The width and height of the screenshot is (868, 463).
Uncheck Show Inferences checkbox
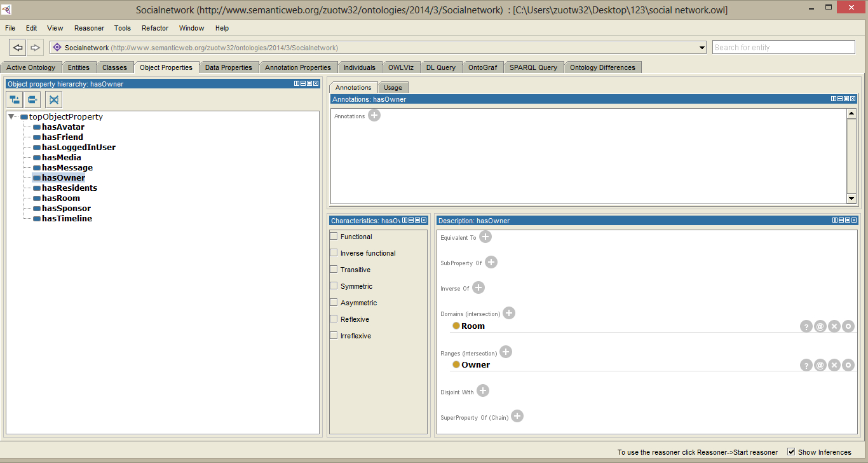(x=791, y=452)
